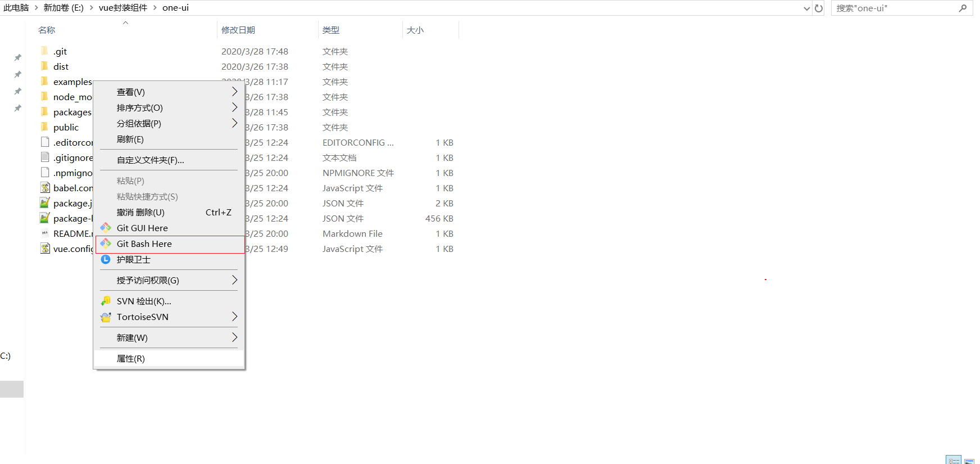Click the Markdown File type cell

click(352, 233)
